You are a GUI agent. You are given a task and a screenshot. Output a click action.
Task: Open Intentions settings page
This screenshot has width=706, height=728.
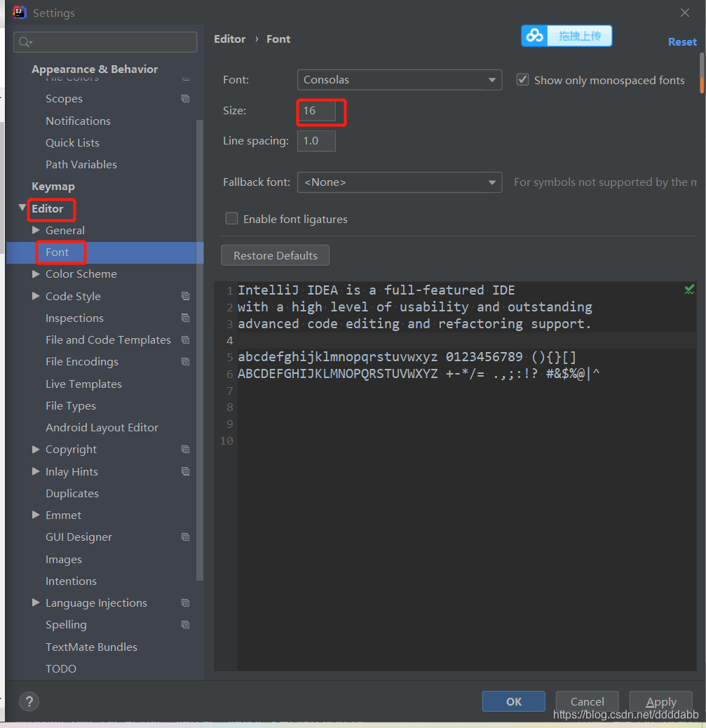(x=71, y=581)
